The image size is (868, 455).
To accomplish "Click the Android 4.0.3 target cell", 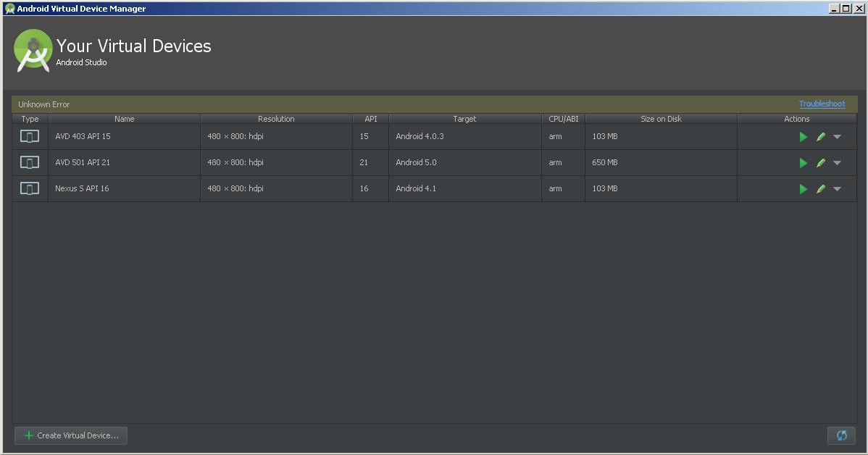I will [465, 136].
